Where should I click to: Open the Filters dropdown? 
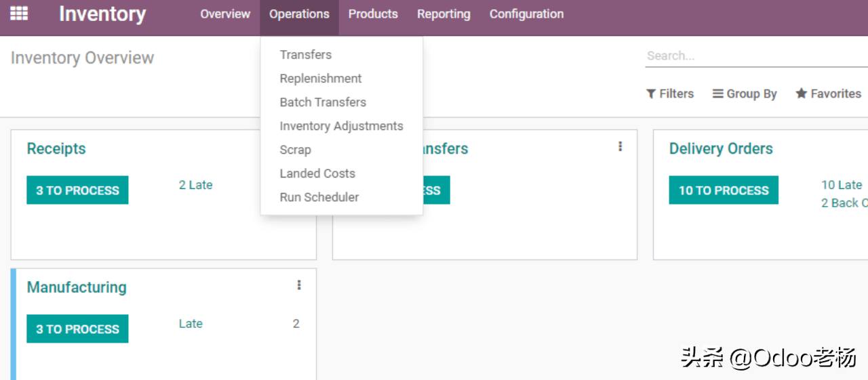pyautogui.click(x=670, y=94)
